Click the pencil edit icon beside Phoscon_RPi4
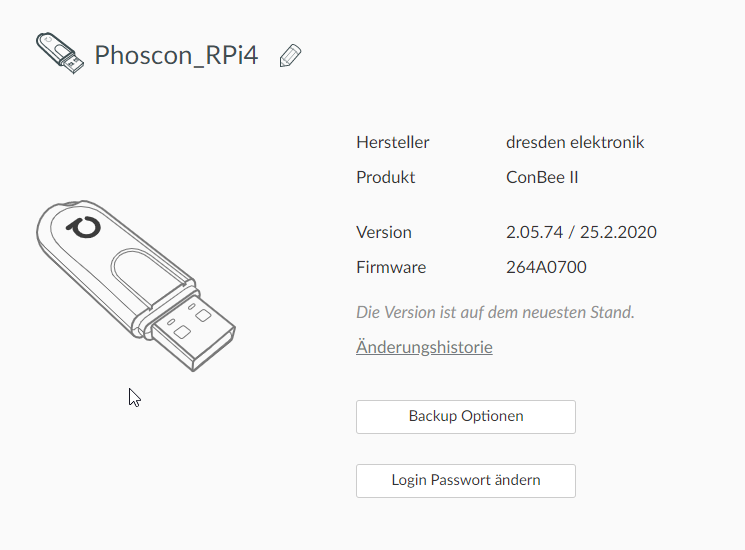The height and width of the screenshot is (550, 745). point(290,56)
